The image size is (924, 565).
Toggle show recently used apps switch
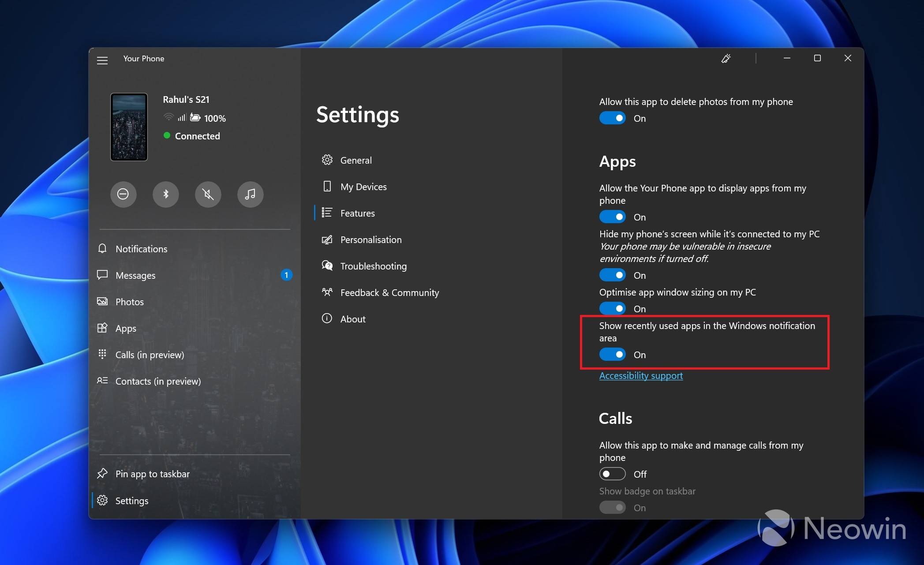612,355
